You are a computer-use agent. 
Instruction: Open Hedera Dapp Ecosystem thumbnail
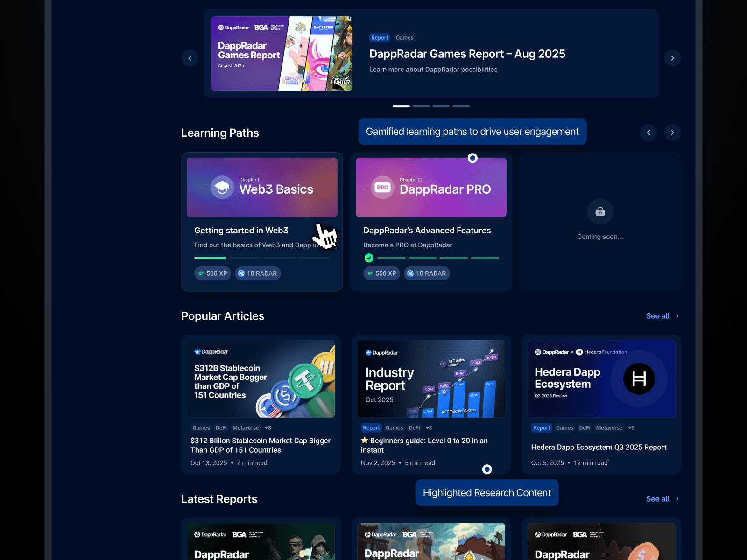pos(601,379)
